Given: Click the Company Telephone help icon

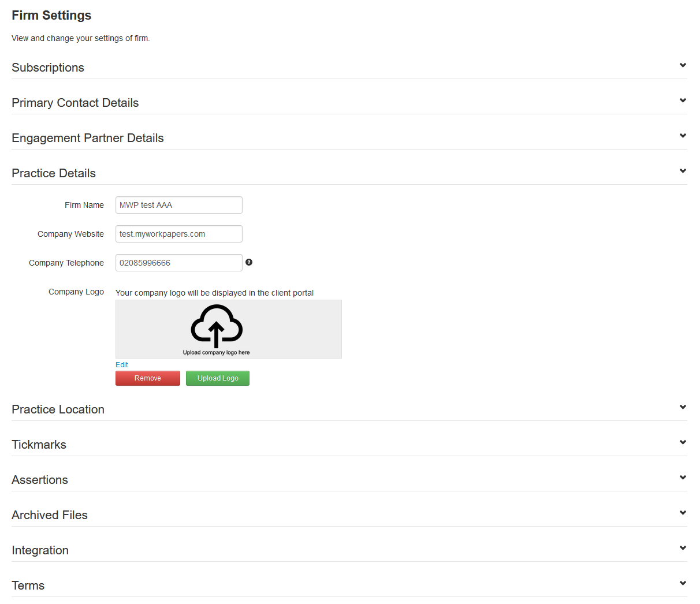Looking at the screenshot, I should [249, 262].
